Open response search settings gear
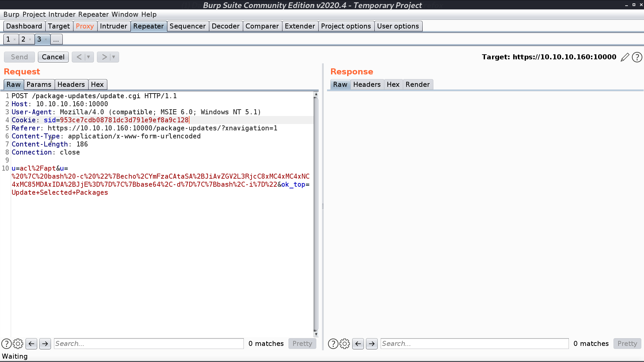 [x=345, y=344]
